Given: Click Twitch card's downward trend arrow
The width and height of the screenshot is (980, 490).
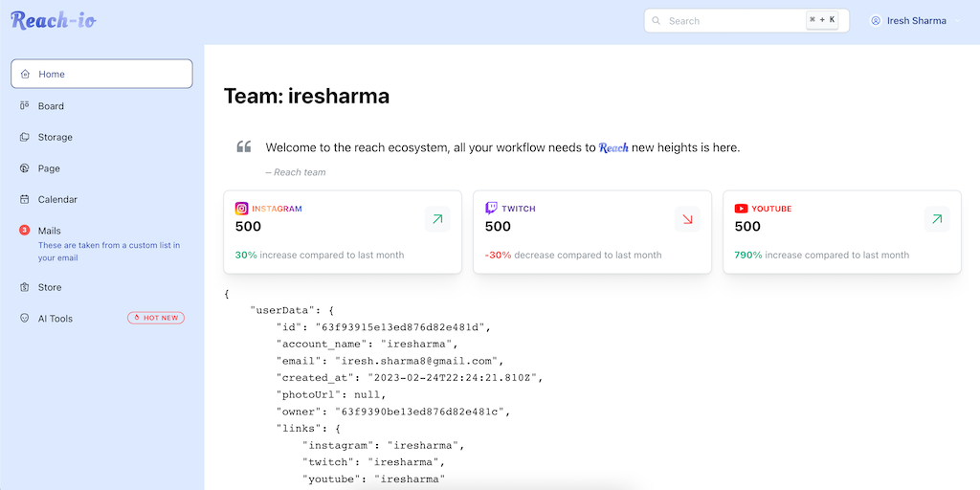Looking at the screenshot, I should tap(687, 219).
